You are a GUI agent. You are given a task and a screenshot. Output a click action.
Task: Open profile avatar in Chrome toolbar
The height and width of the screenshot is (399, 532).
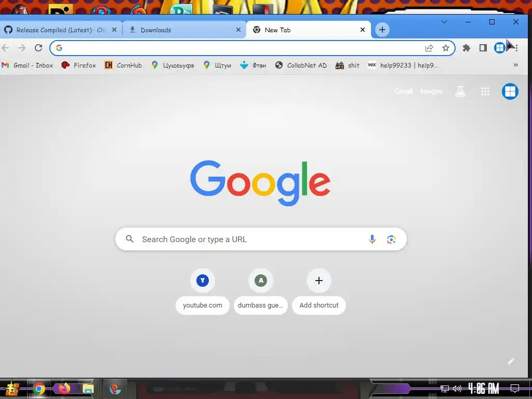(499, 48)
